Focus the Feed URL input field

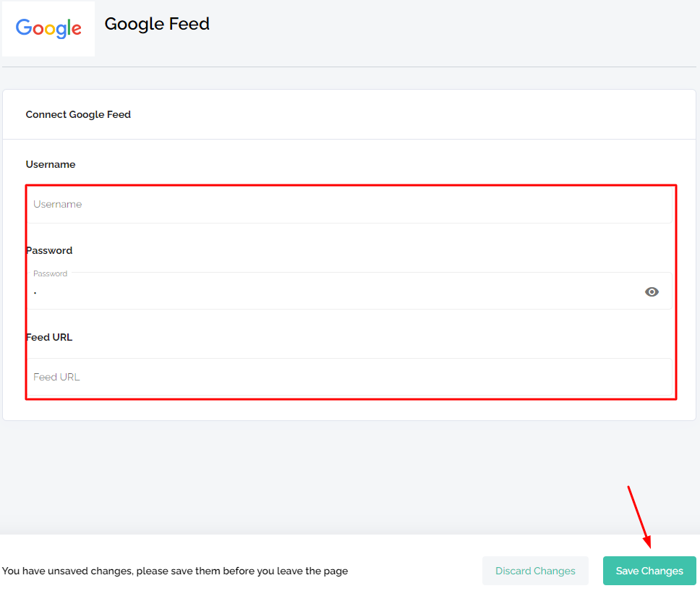point(349,377)
